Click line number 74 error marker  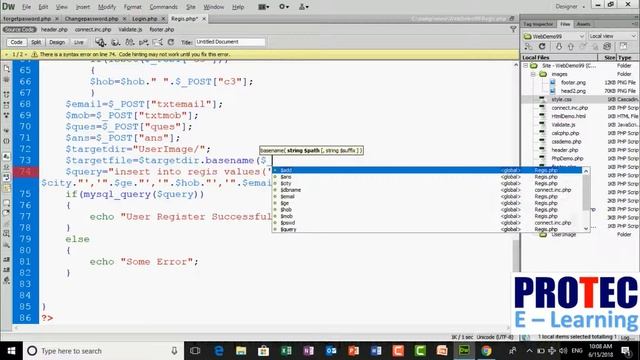[25, 172]
